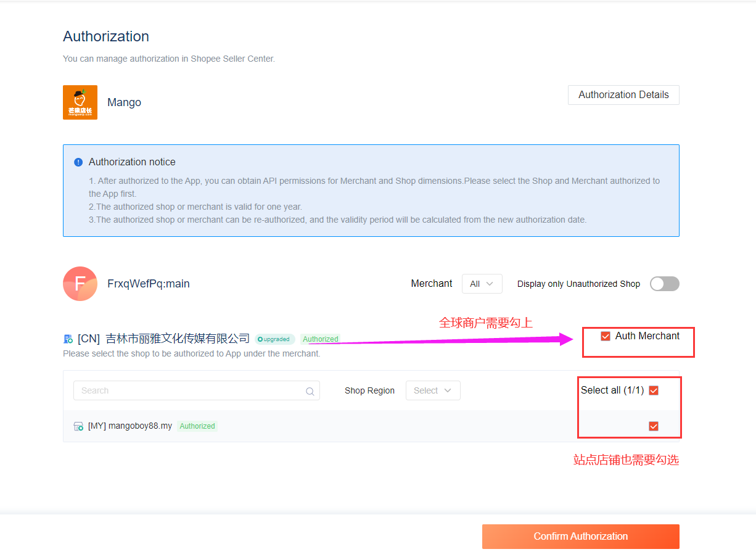
Task: Click the Mango app logo
Action: click(80, 102)
